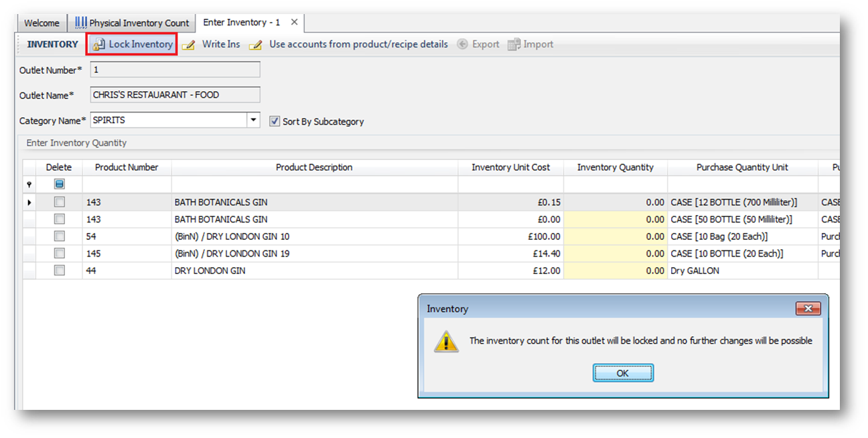This screenshot has width=868, height=438.
Task: Click the Import toolbar icon
Action: tap(514, 44)
